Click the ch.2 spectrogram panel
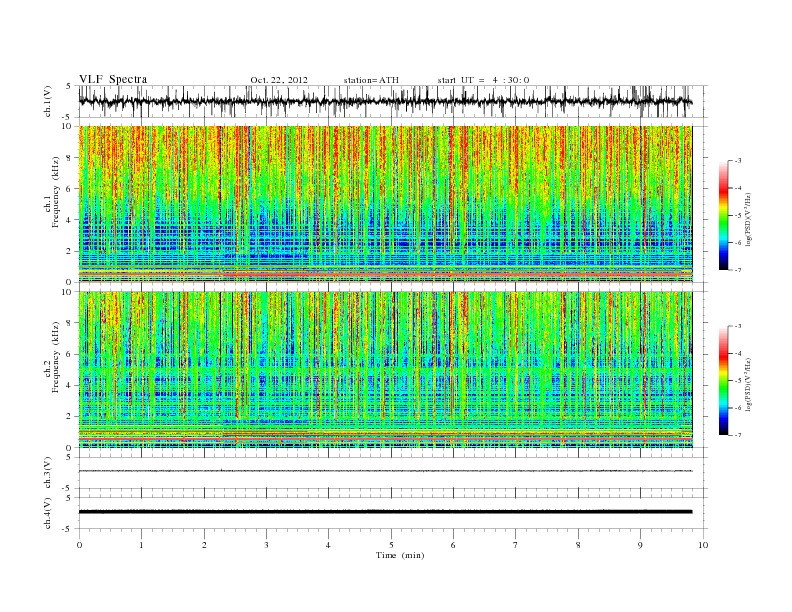 385,369
